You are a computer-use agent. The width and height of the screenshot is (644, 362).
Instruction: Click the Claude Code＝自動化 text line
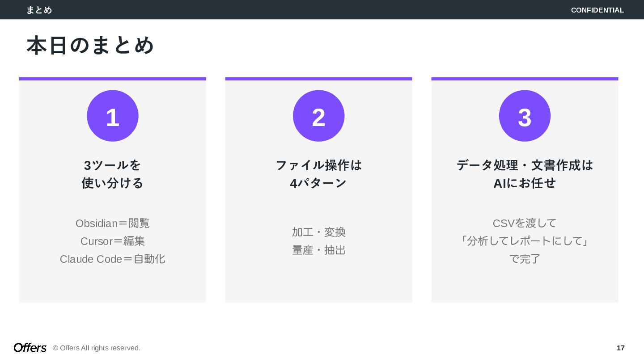point(113,259)
